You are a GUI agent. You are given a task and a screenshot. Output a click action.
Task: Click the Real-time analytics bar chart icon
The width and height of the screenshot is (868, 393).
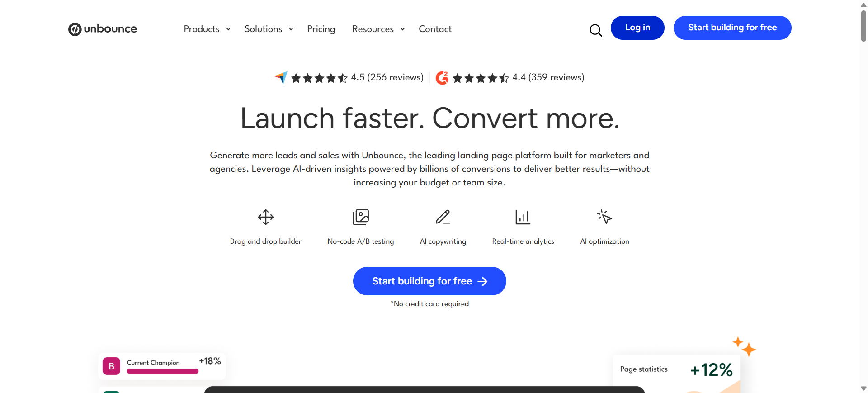(x=523, y=217)
